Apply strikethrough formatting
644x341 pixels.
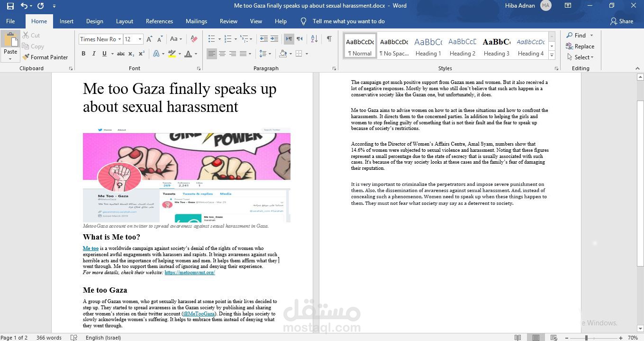click(121, 54)
